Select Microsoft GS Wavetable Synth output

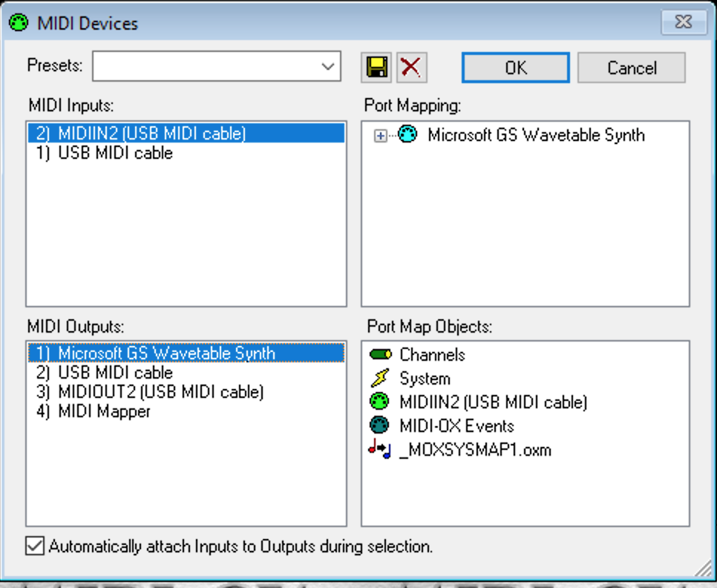click(x=166, y=353)
